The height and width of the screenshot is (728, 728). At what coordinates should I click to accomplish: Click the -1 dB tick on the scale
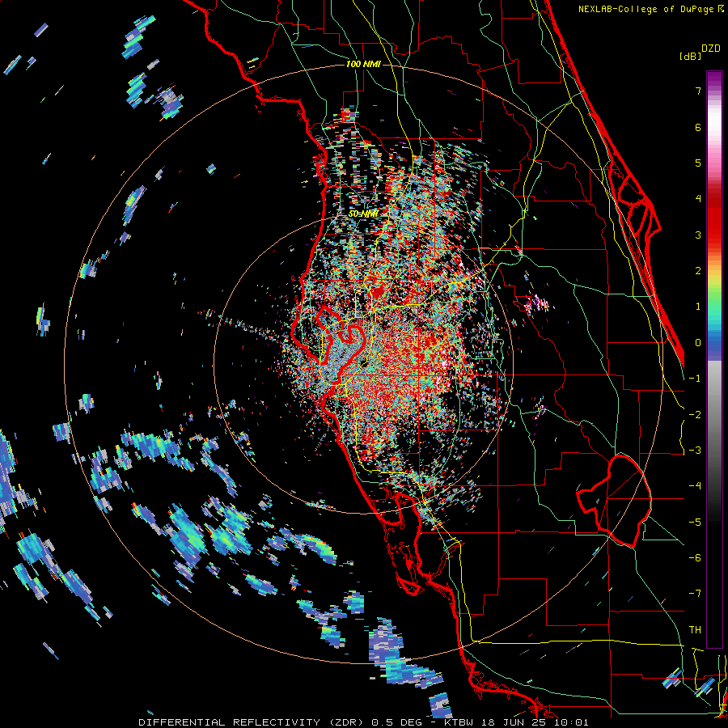695,379
